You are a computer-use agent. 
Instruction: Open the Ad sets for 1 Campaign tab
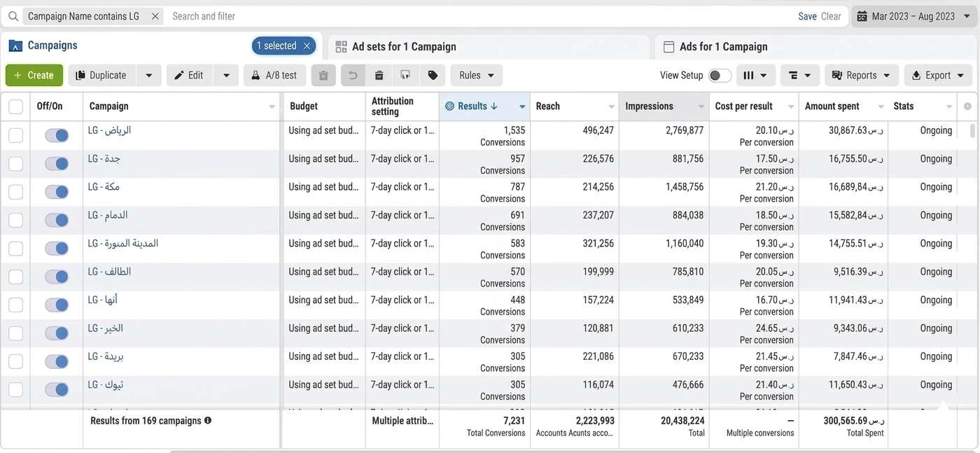[x=404, y=47]
